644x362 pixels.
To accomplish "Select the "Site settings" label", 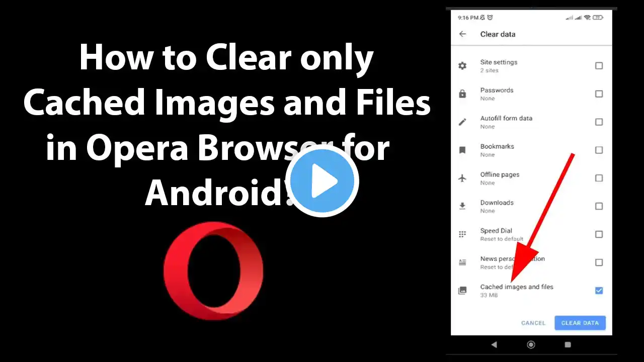I will pos(499,62).
